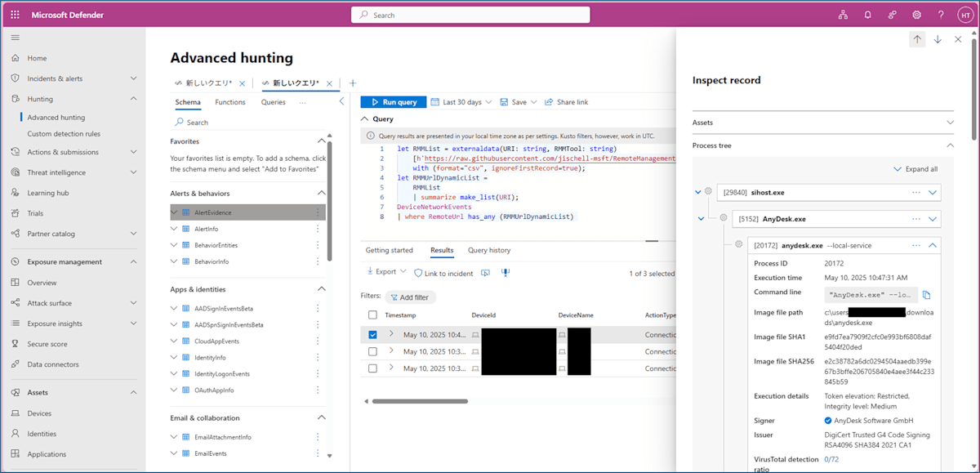Open ellipsis menu for anydesk.exe node
The height and width of the screenshot is (473, 980).
916,245
